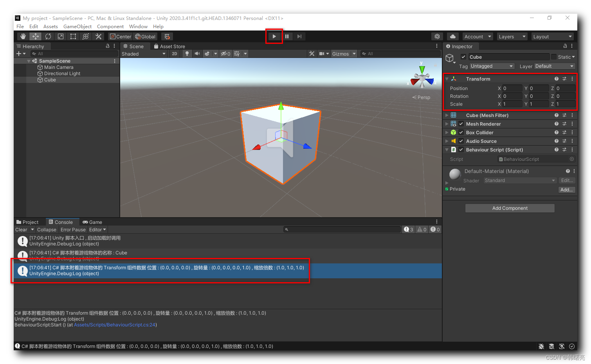Mute scene audio in the Scene view toolbar
This screenshot has width=591, height=364.
[197, 54]
